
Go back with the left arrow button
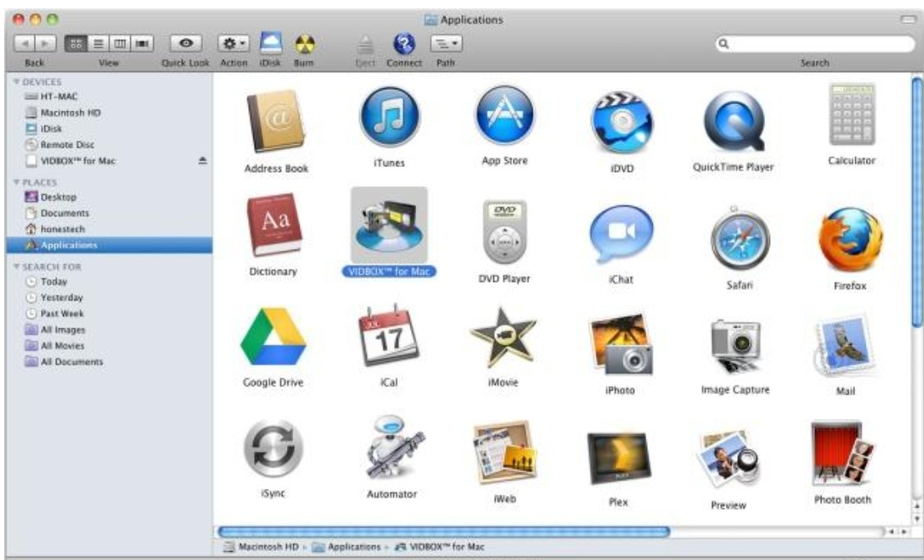point(24,43)
